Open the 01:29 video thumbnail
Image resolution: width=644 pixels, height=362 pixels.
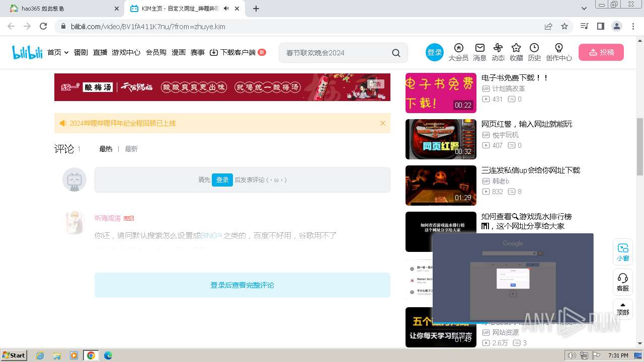click(441, 186)
